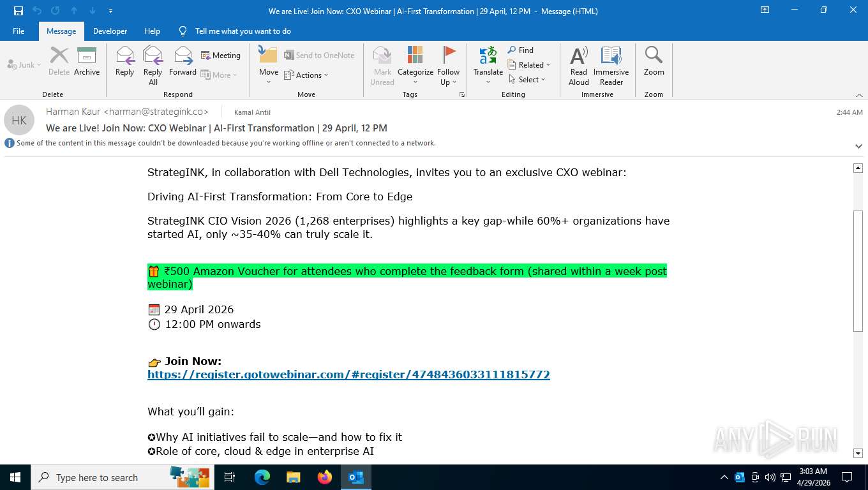Show hidden system tray icons
This screenshot has height=490, width=868.
point(724,477)
